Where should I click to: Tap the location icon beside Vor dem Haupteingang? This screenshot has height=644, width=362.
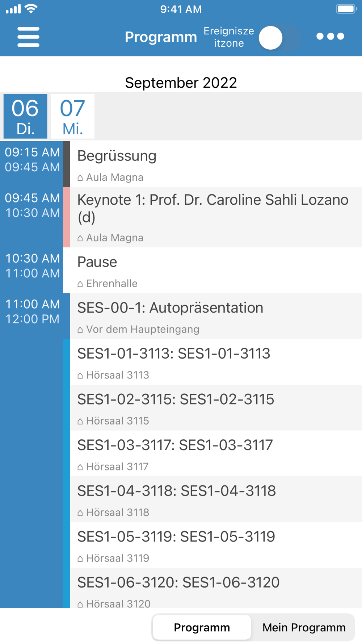coord(80,330)
